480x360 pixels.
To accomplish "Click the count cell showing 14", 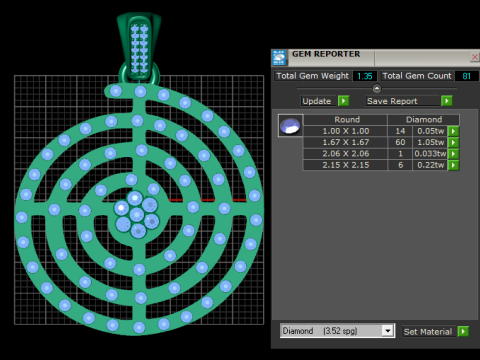I will pyautogui.click(x=400, y=131).
